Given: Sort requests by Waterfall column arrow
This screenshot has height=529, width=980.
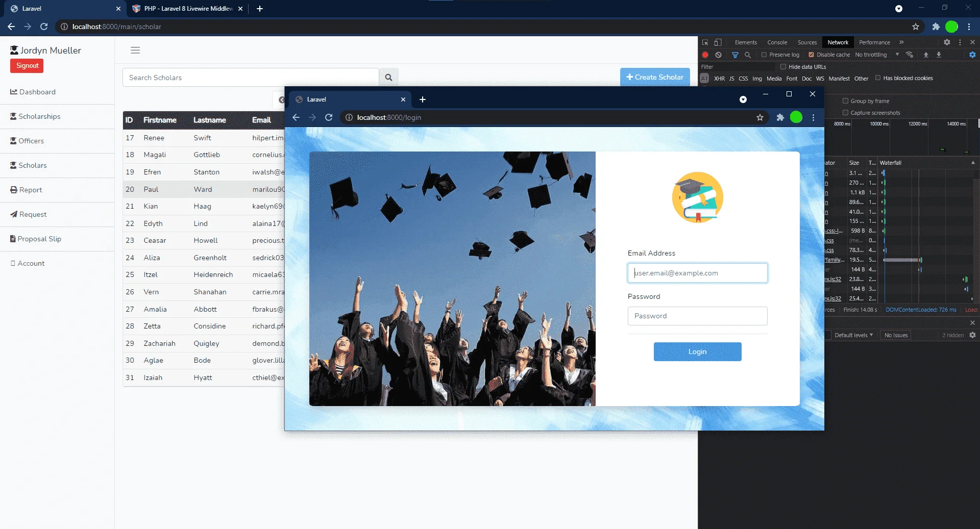Looking at the screenshot, I should pos(973,163).
